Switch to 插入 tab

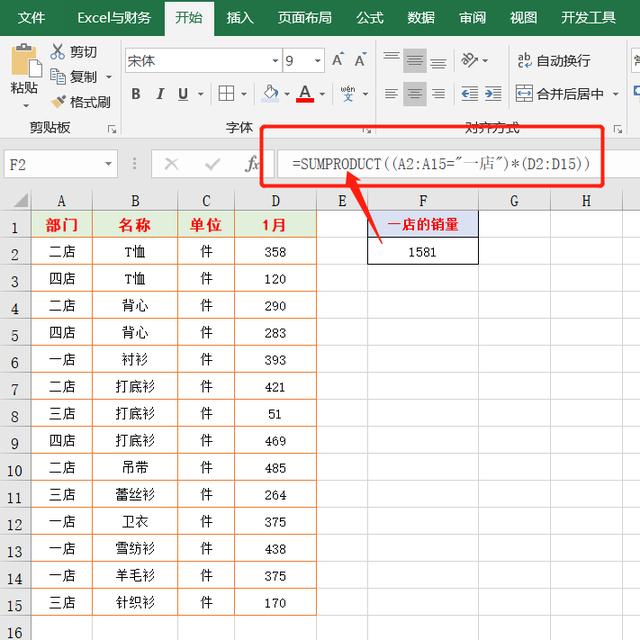coord(240,18)
